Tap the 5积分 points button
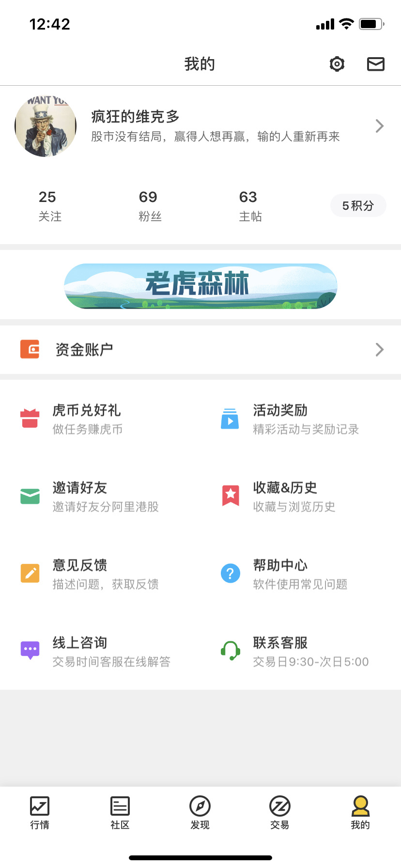This screenshot has width=401, height=868. tap(358, 206)
